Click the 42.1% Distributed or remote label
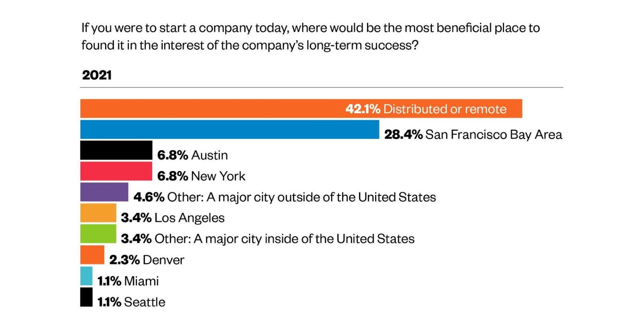This screenshot has width=644, height=326. pyautogui.click(x=426, y=109)
